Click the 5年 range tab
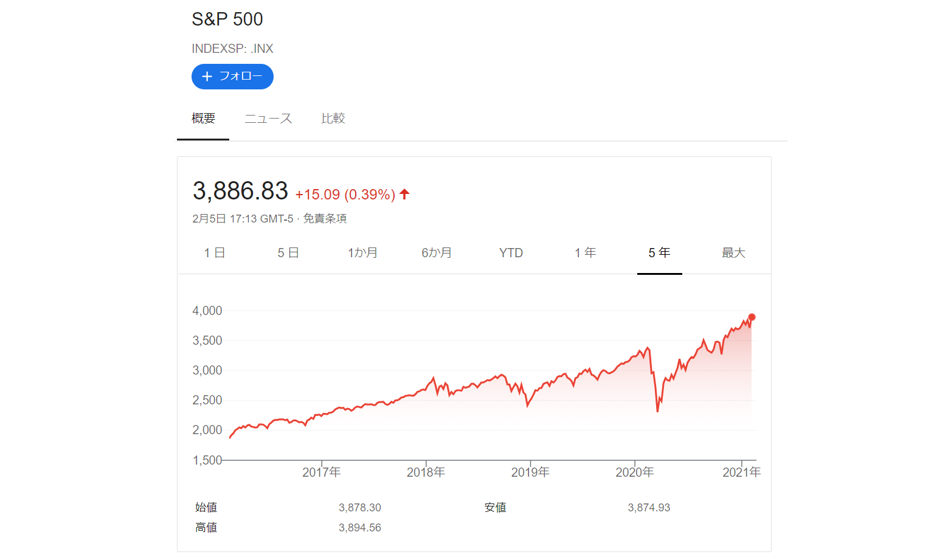Viewport: 934px width, 560px height. point(660,253)
